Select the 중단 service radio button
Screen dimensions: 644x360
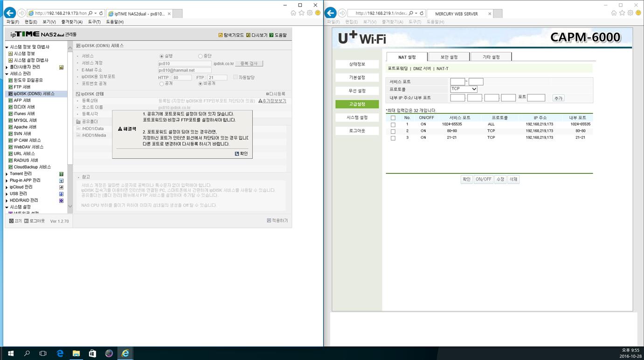(x=200, y=56)
